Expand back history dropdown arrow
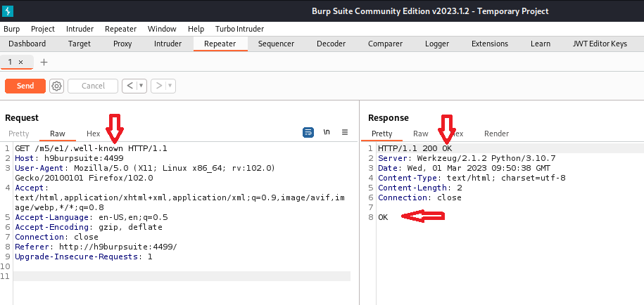Screen dimensions: 644x305 click(141, 86)
